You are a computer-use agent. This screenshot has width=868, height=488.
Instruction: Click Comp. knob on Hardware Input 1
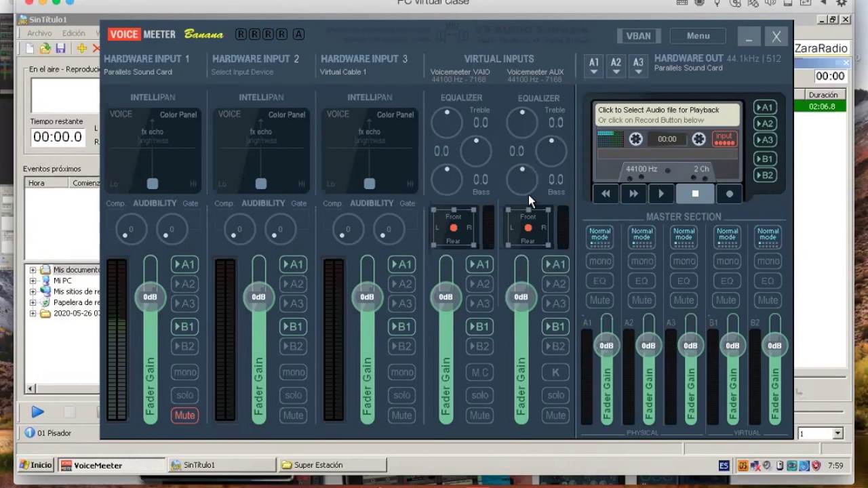tap(131, 229)
